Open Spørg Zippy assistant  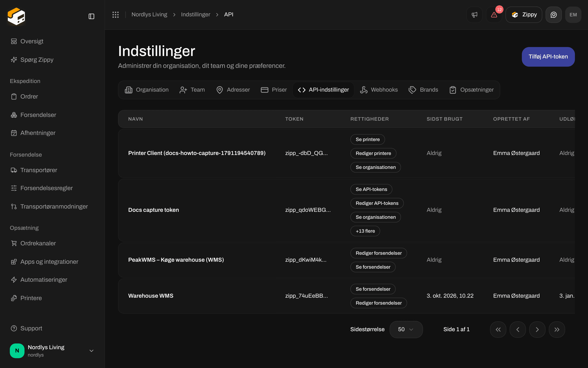click(52, 60)
